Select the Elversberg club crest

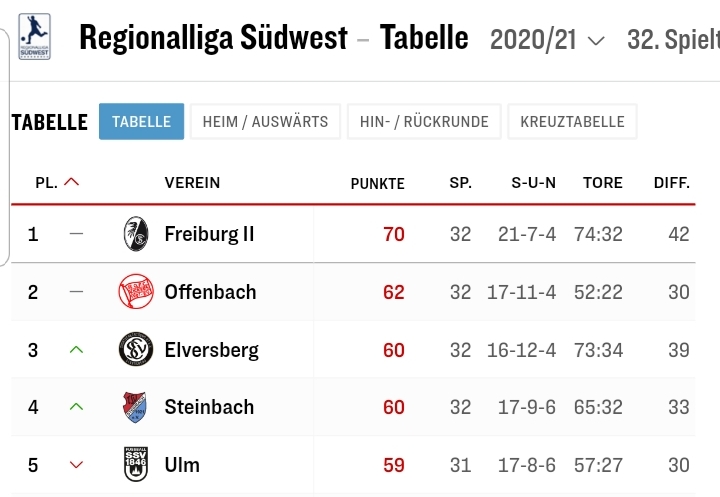(x=136, y=350)
